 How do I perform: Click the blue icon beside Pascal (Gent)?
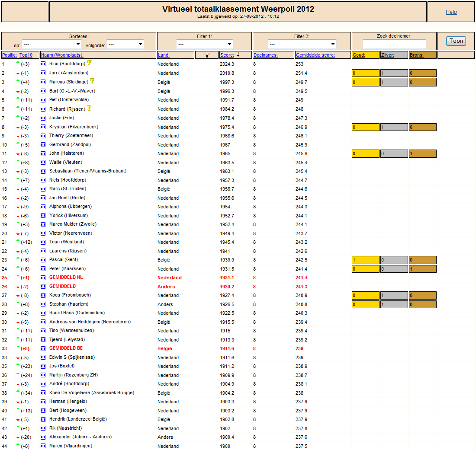tap(43, 260)
